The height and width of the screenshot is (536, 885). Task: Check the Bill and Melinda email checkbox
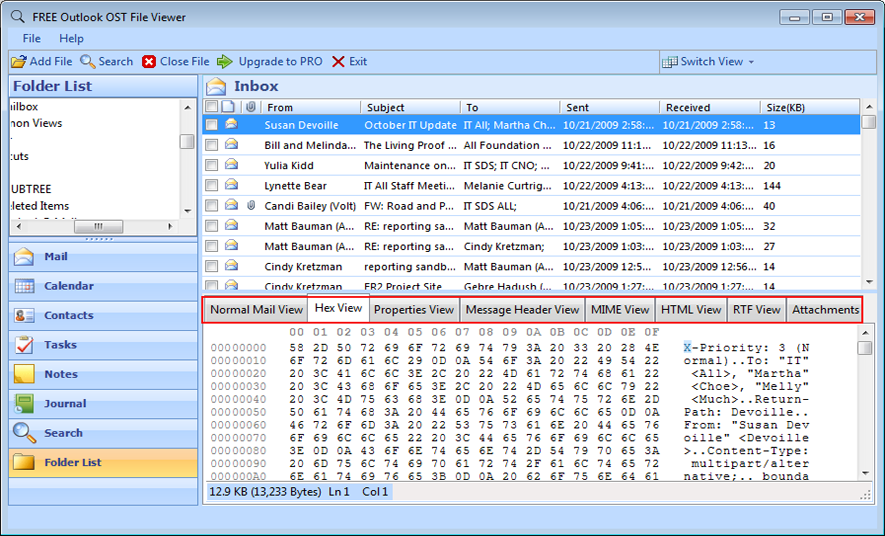(x=212, y=145)
